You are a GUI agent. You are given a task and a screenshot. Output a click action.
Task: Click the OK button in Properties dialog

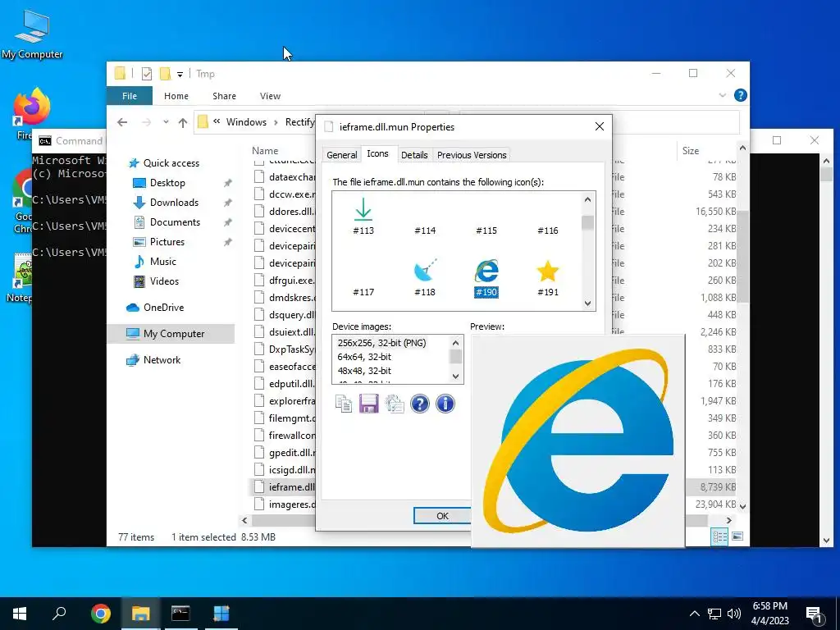coord(442,516)
